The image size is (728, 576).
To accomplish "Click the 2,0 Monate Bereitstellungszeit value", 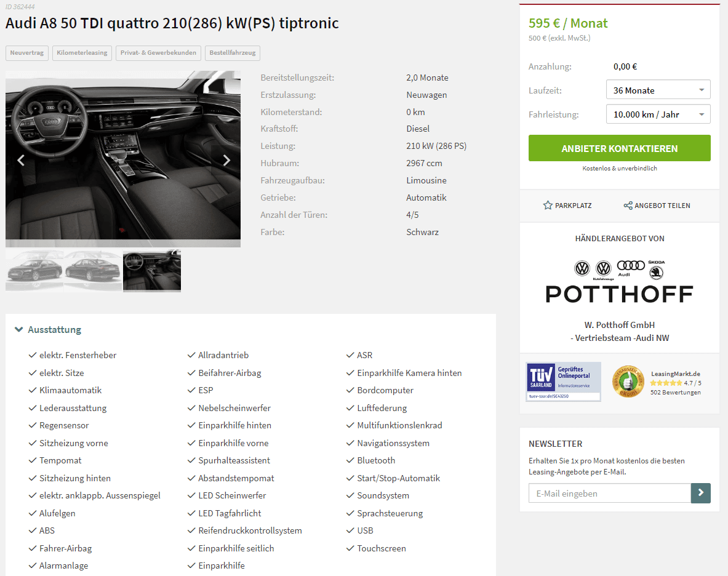I will pyautogui.click(x=427, y=78).
